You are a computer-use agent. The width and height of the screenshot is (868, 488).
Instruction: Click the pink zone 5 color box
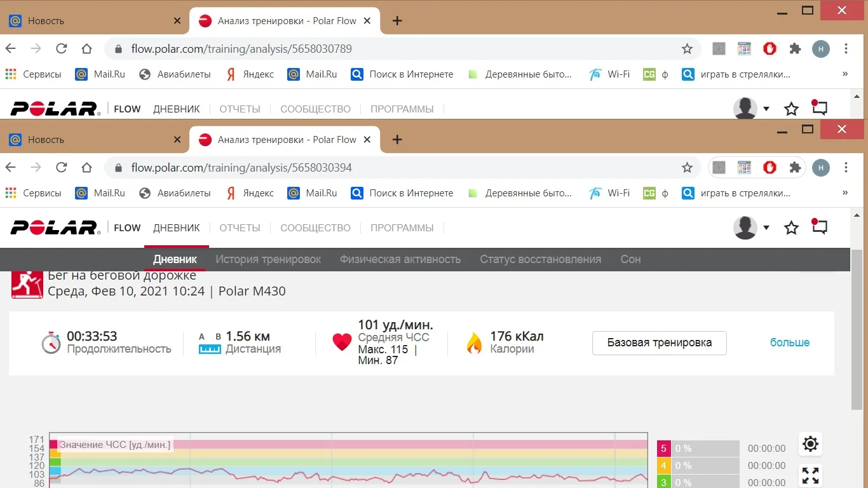[664, 449]
